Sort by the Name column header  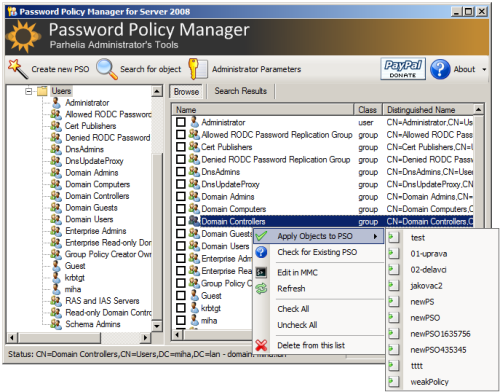point(263,110)
